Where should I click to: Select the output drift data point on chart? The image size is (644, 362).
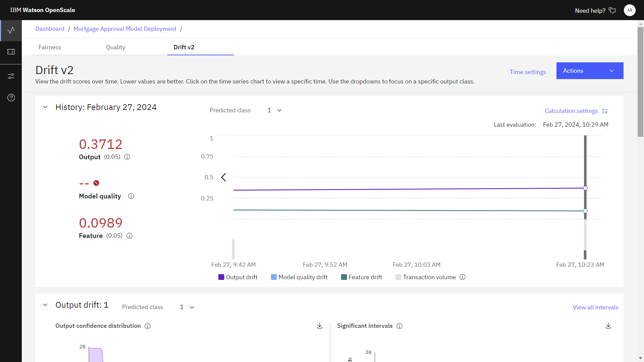click(585, 188)
